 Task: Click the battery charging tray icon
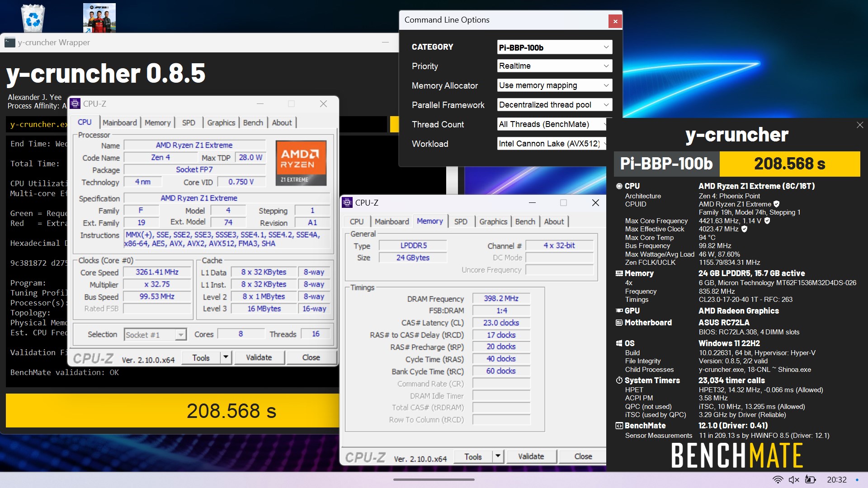[x=811, y=480]
